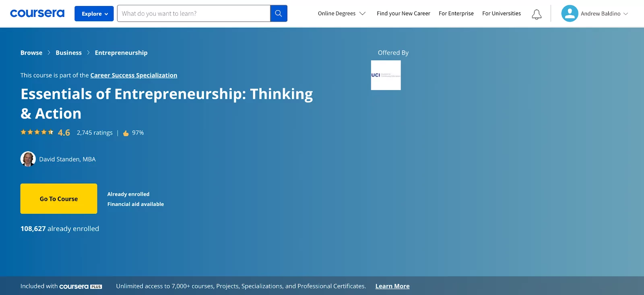The image size is (644, 295).
Task: Open the For Universities link
Action: tap(502, 13)
